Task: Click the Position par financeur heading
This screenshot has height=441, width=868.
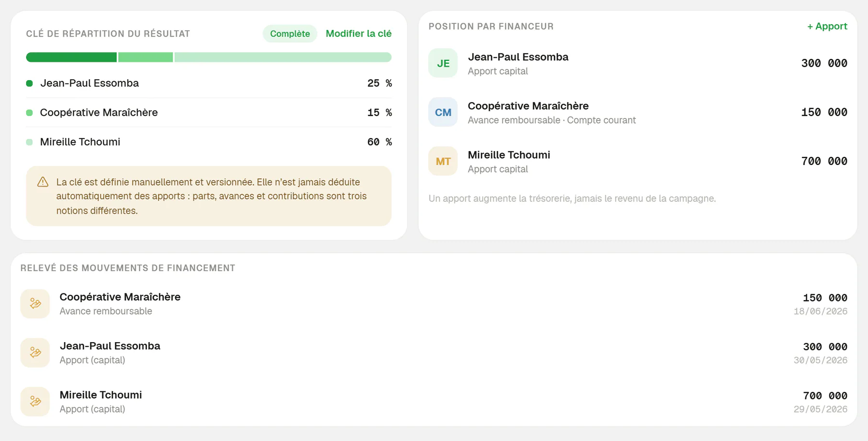Action: [x=491, y=27]
